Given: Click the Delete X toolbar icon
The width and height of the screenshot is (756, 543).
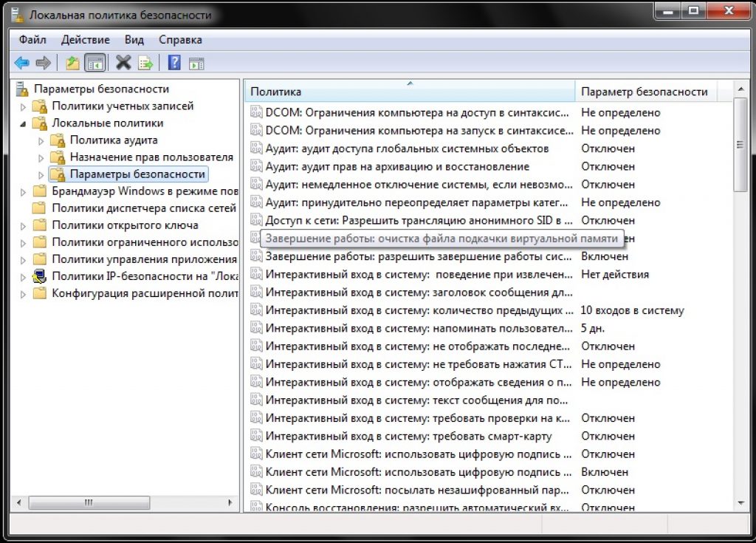Looking at the screenshot, I should click(x=123, y=62).
